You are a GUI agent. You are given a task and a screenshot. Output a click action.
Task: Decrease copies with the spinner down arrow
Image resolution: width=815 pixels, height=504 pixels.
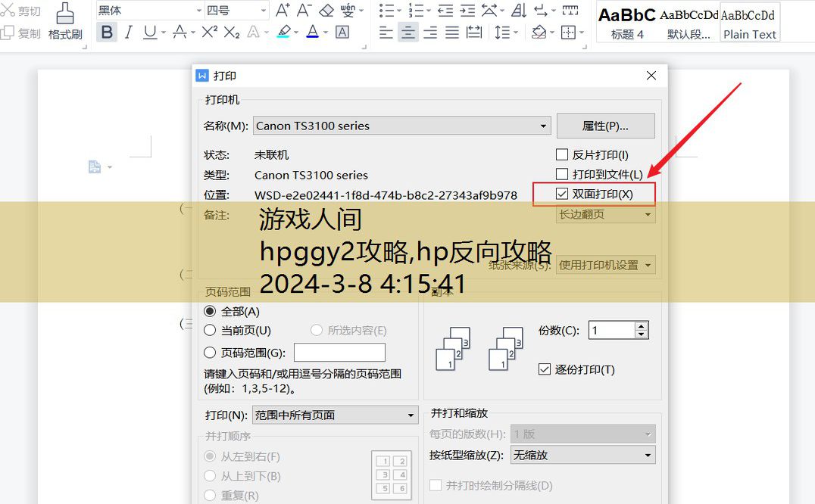[x=642, y=334]
